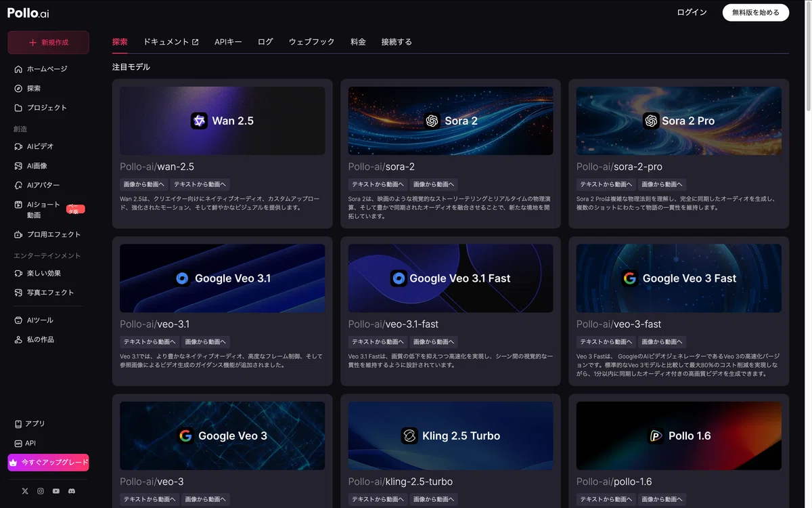Image resolution: width=812 pixels, height=508 pixels.
Task: Click the Kling 2.5 Turbo logo icon
Action: click(409, 436)
